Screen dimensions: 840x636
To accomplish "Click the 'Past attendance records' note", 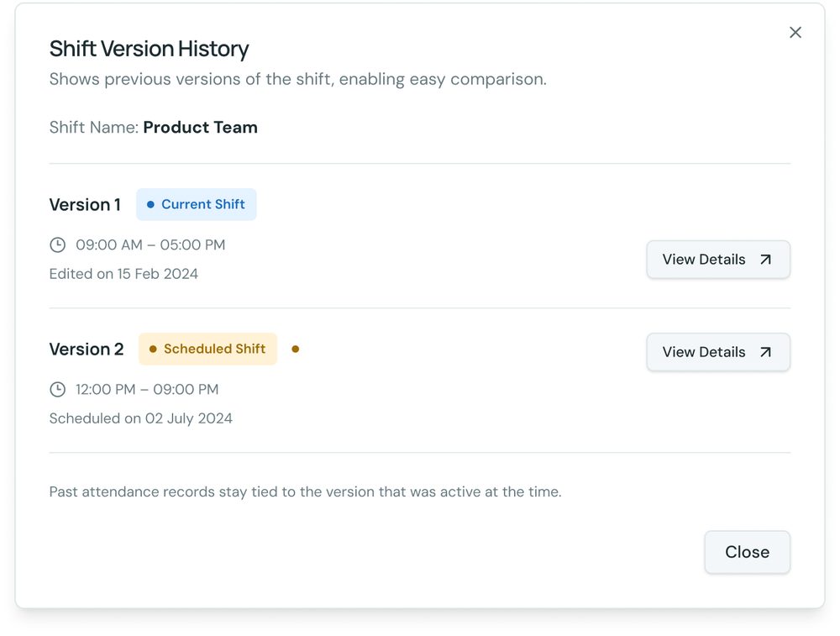I will click(x=306, y=491).
